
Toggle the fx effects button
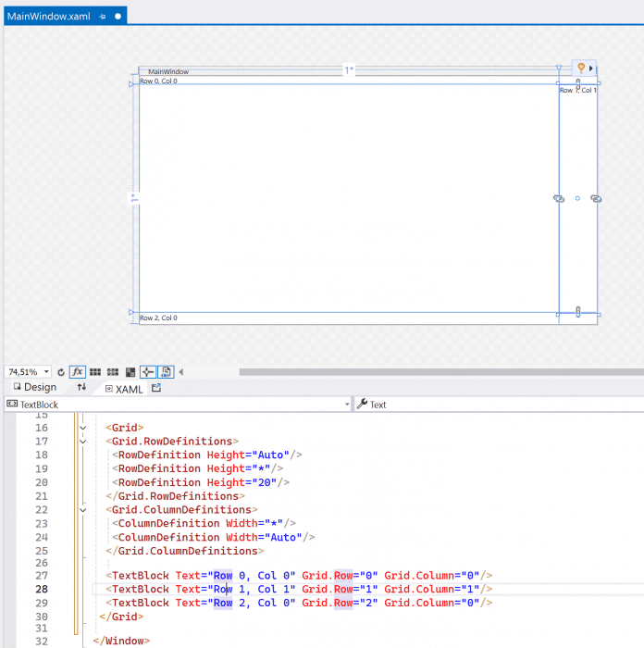77,372
